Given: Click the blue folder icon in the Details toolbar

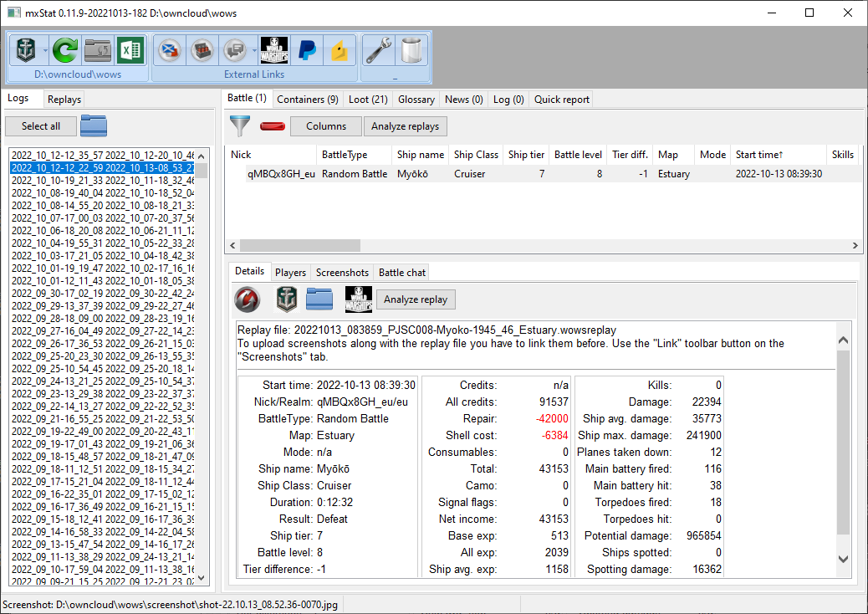Looking at the screenshot, I should [x=319, y=299].
